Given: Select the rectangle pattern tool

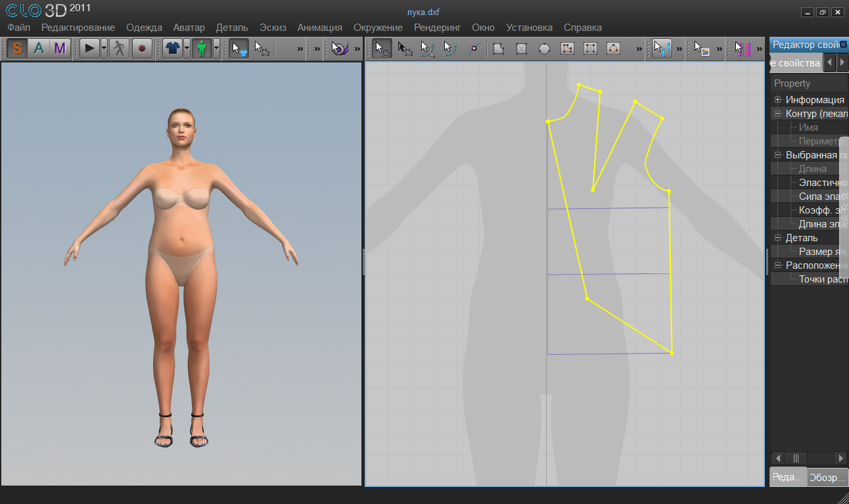Looking at the screenshot, I should (x=522, y=49).
